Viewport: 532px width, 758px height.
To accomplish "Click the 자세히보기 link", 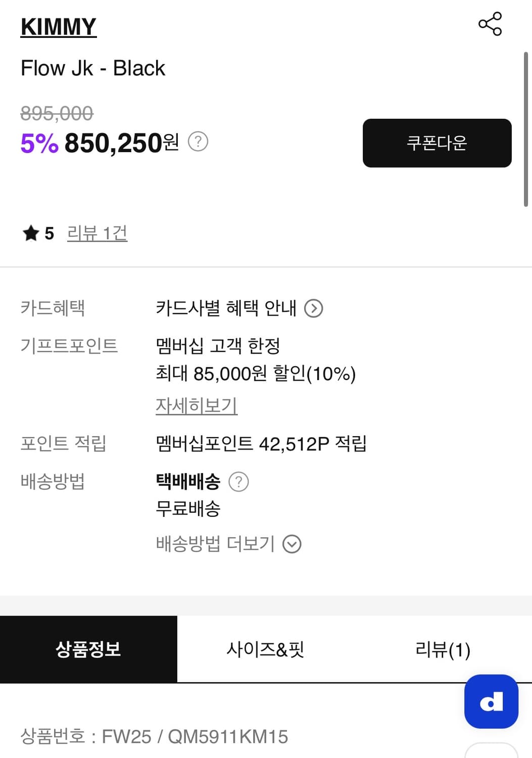I will [x=196, y=405].
